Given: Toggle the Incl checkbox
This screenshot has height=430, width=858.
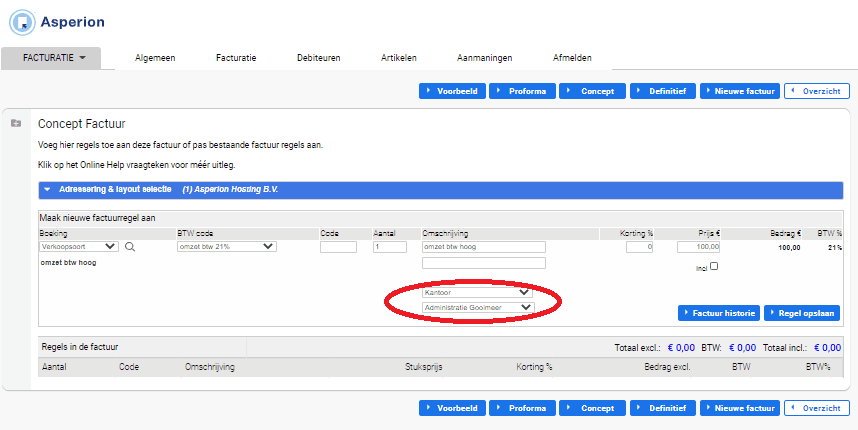Looking at the screenshot, I should (x=714, y=266).
